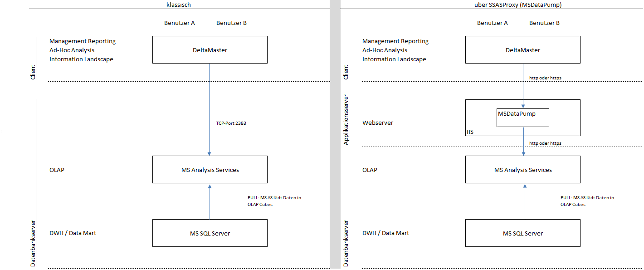Click "Information Landscape" in the SSASProxy diagram

pos(394,59)
